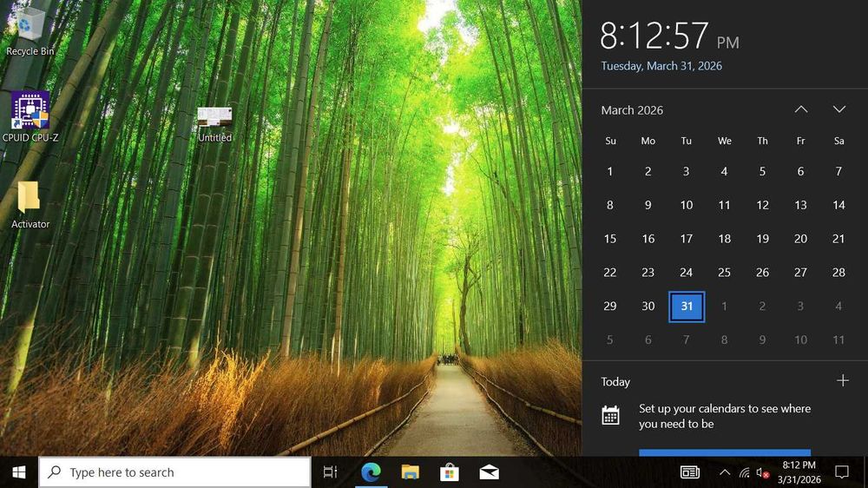Open the Mail app from the taskbar
This screenshot has height=488, width=868.
point(489,472)
